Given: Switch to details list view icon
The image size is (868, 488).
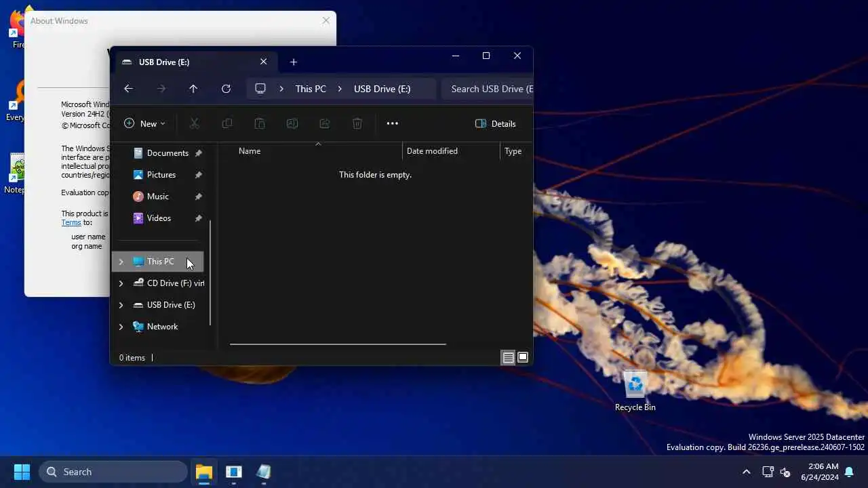Looking at the screenshot, I should tap(508, 358).
